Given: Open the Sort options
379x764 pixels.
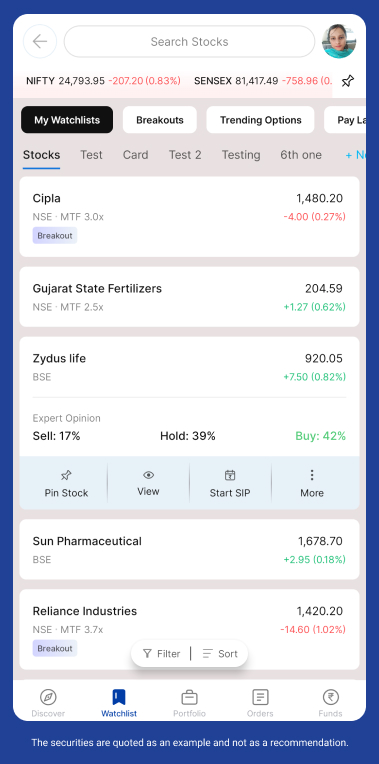Looking at the screenshot, I should (x=220, y=653).
